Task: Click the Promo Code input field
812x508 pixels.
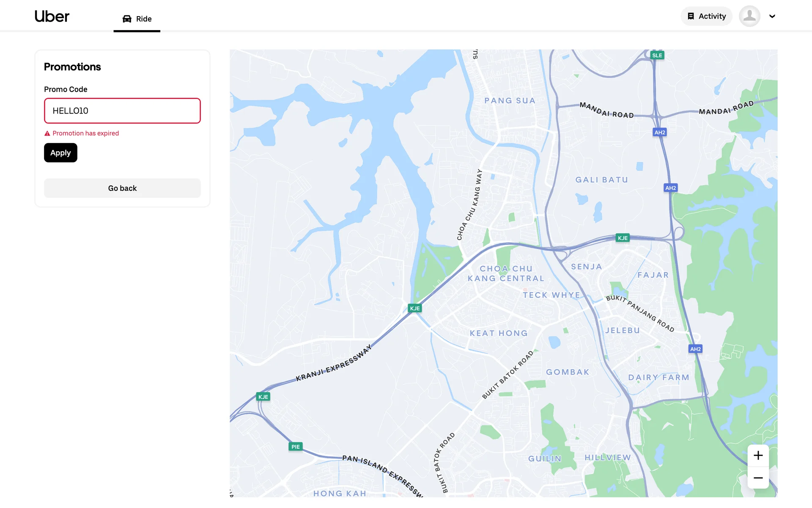Action: (122, 111)
